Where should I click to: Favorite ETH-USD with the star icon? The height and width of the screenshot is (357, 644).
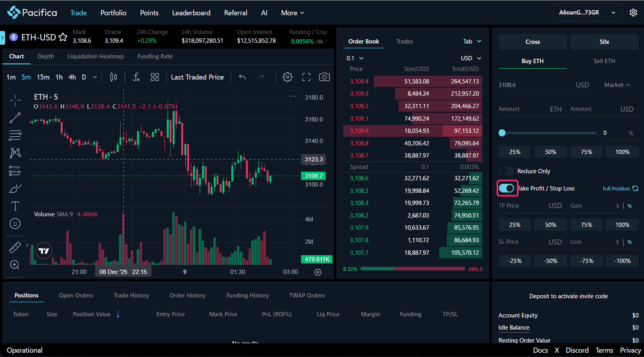tap(63, 37)
